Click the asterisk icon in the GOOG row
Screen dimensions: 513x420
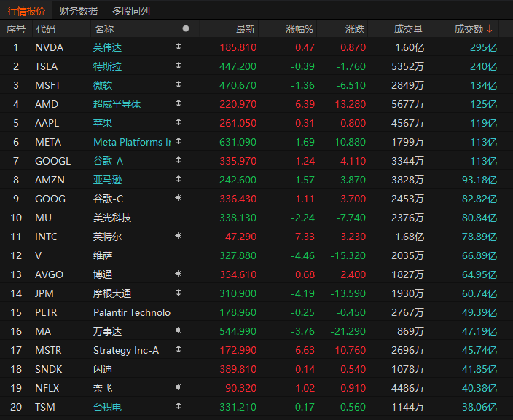point(179,198)
